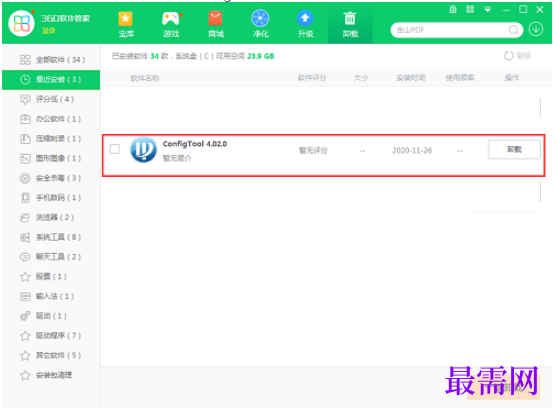This screenshot has height=412, width=557.
Task: Open the 游戏 gamepad icon
Action: (171, 24)
